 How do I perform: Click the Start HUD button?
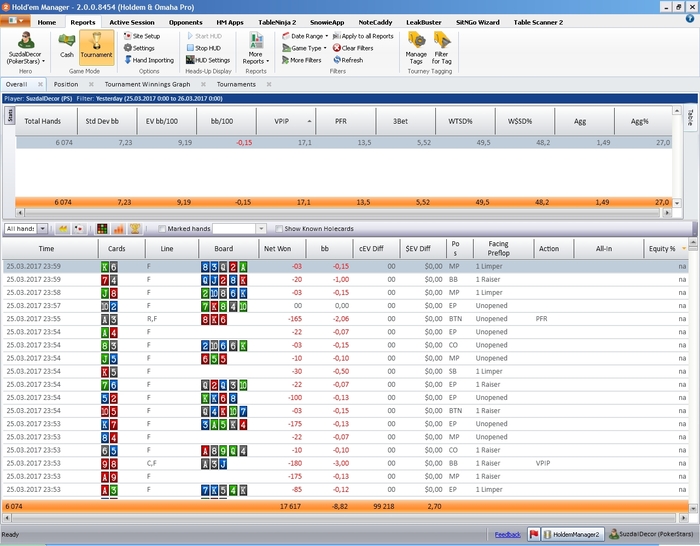click(x=204, y=36)
